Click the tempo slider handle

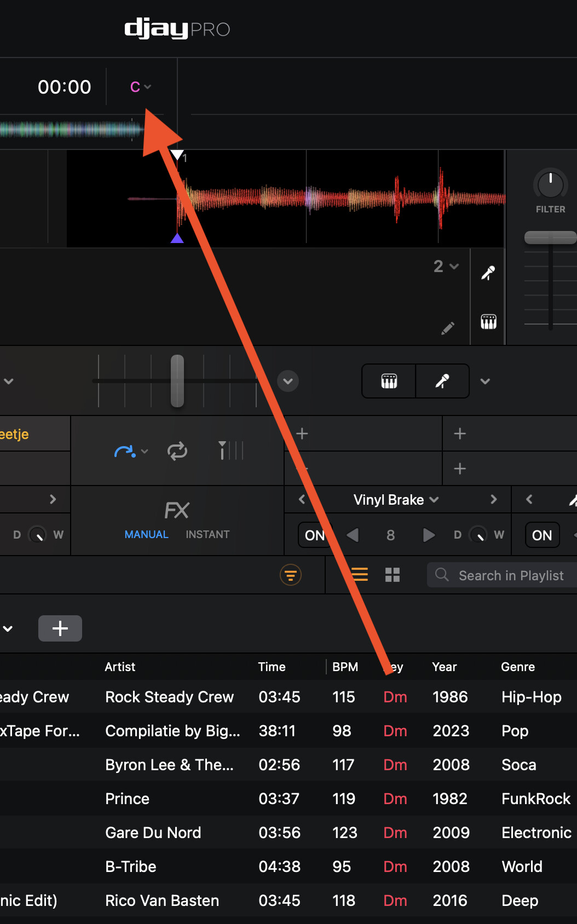click(x=177, y=380)
